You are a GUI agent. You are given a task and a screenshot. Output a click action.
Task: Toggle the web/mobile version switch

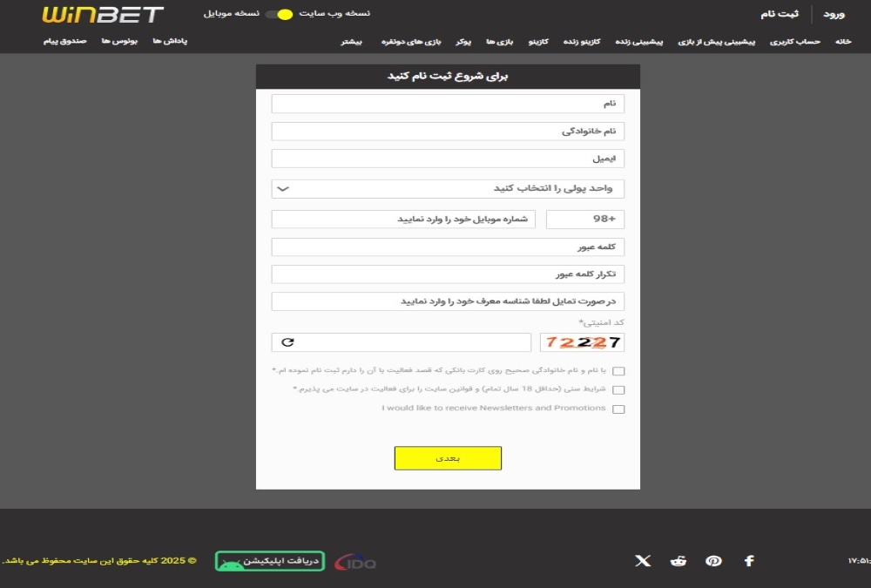tap(279, 14)
